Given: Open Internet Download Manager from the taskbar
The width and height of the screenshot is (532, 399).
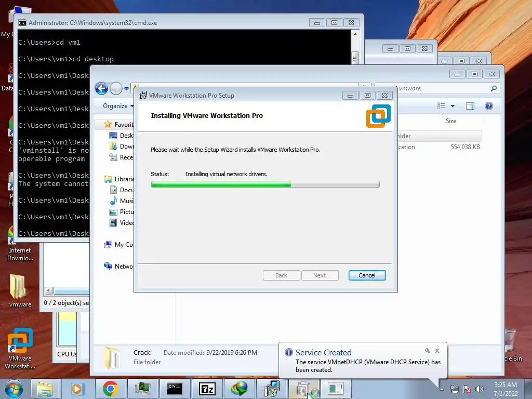Looking at the screenshot, I should pyautogui.click(x=239, y=389).
